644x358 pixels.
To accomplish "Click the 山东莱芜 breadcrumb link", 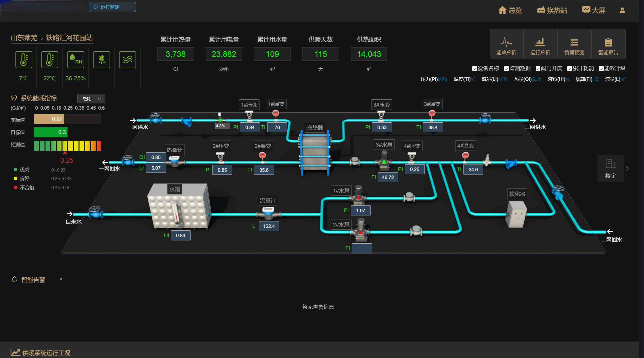I will click(x=24, y=38).
